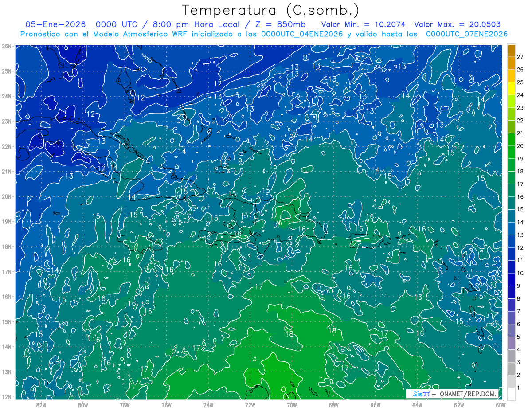This screenshot has height=411, width=532.
Task: Click the color scale label '11'
Action: click(520, 260)
